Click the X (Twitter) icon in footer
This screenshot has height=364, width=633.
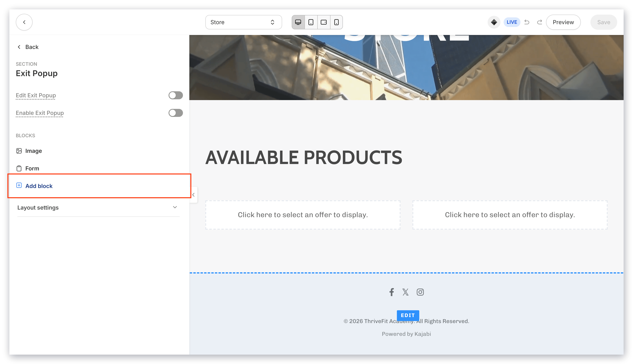405,292
